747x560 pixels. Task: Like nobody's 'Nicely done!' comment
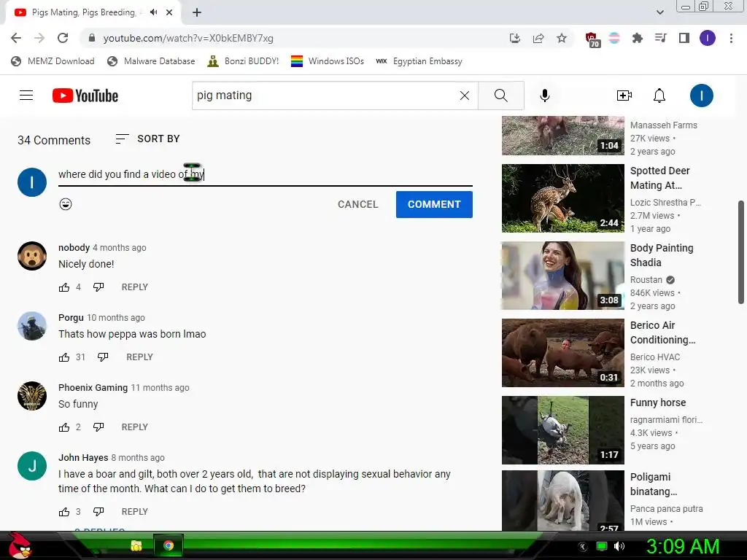pos(64,287)
